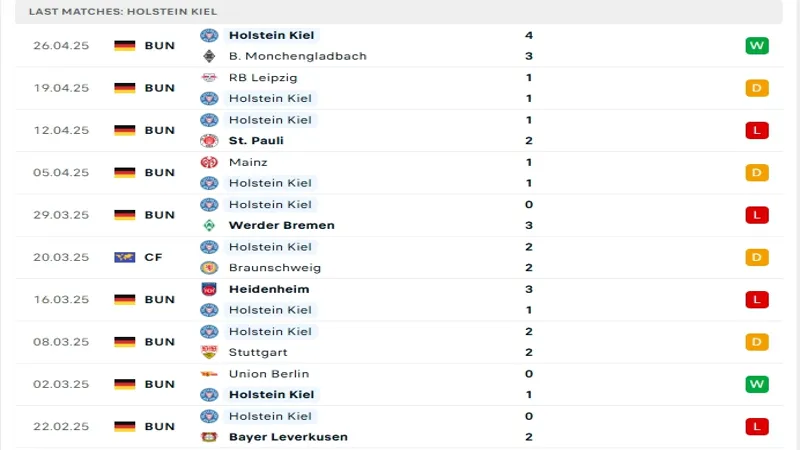800x450 pixels.
Task: Click the Heidenheim club logo
Action: pyautogui.click(x=209, y=289)
